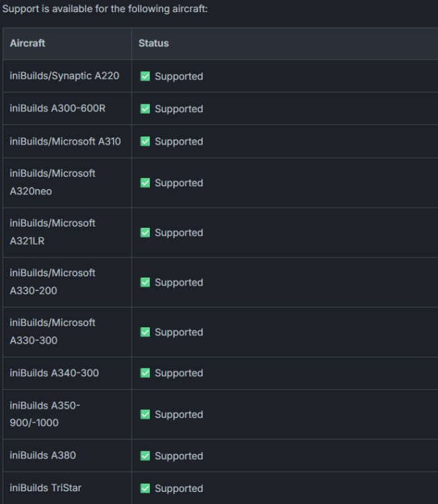Click the green checkmark in the iniBuilds A300-600R row
The width and height of the screenshot is (438, 504).
145,109
